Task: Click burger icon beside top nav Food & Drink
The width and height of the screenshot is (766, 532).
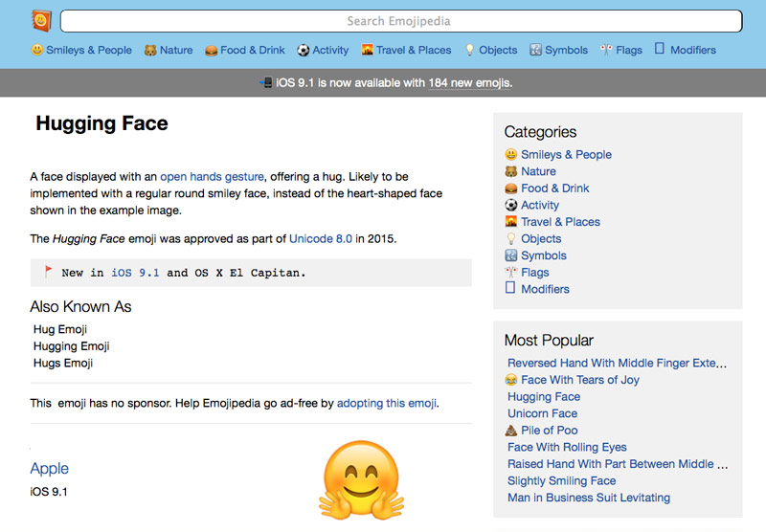Action: pyautogui.click(x=211, y=51)
